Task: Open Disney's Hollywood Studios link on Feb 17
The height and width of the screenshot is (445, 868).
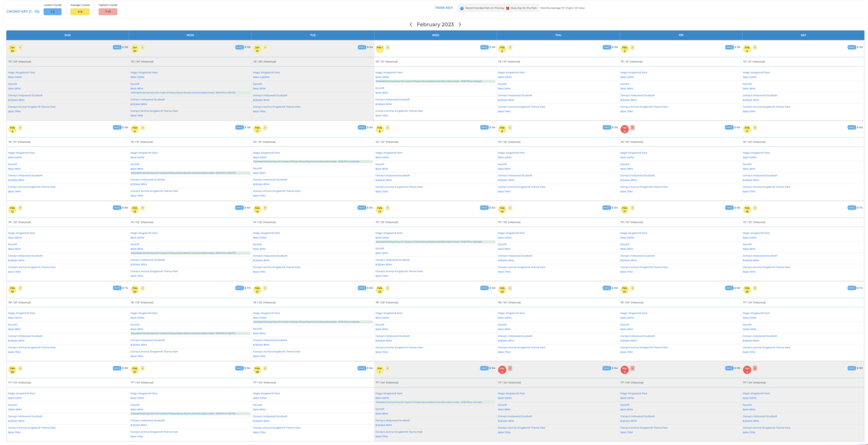Action: (x=637, y=256)
